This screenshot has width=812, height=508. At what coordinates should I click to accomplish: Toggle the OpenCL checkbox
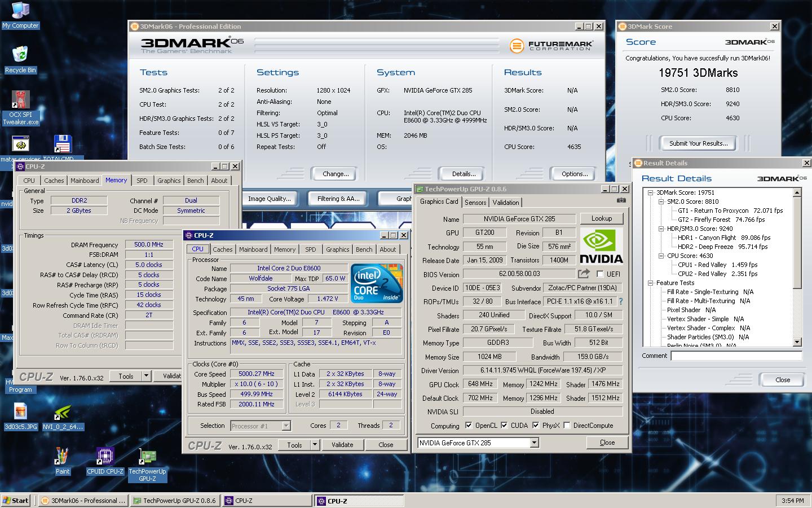pyautogui.click(x=469, y=425)
